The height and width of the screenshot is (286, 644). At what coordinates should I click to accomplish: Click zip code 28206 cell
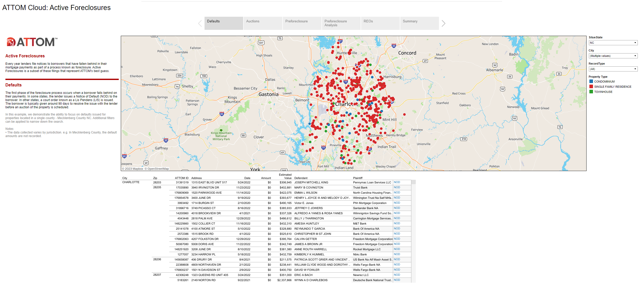157,260
